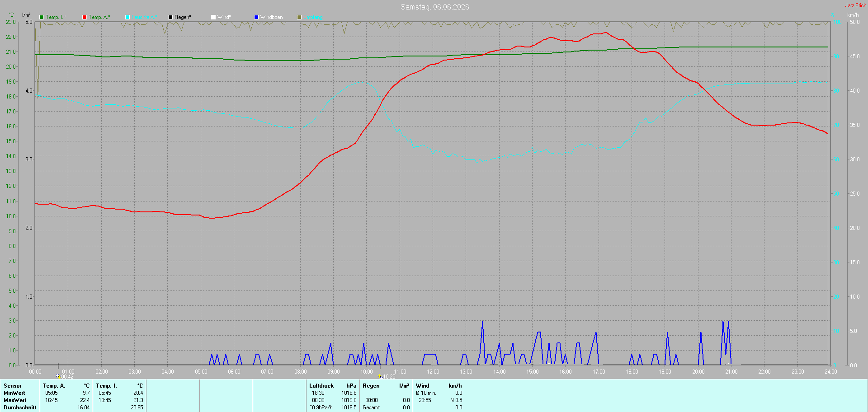The width and height of the screenshot is (868, 412).
Task: Click the marker icon beside the 10:25 label
Action: click(380, 376)
